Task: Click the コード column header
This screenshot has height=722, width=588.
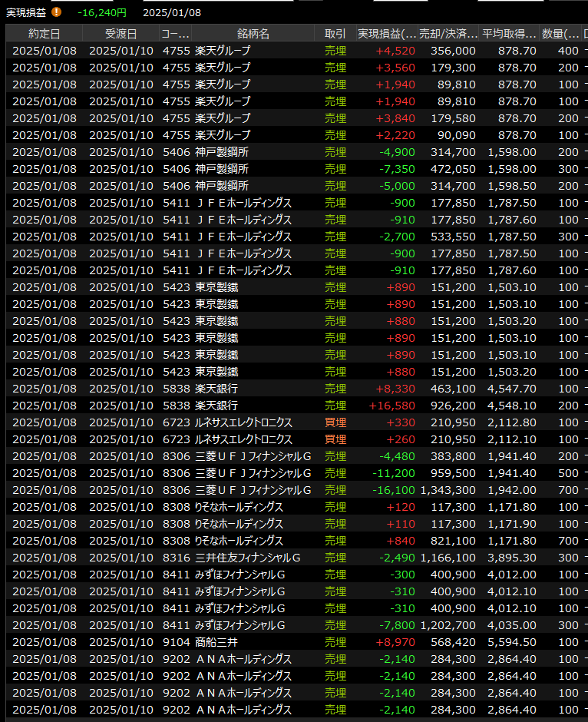Action: click(x=175, y=34)
